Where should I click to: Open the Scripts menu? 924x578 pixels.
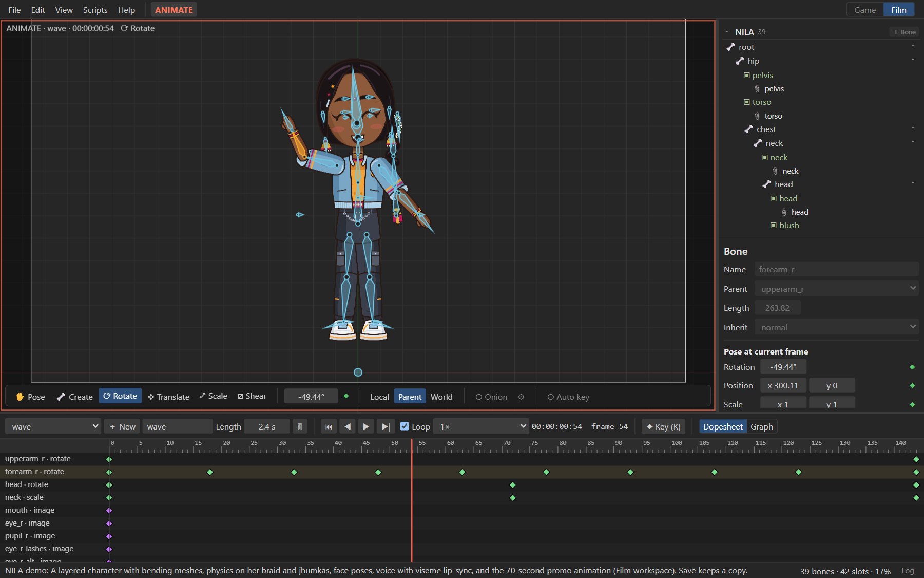95,10
